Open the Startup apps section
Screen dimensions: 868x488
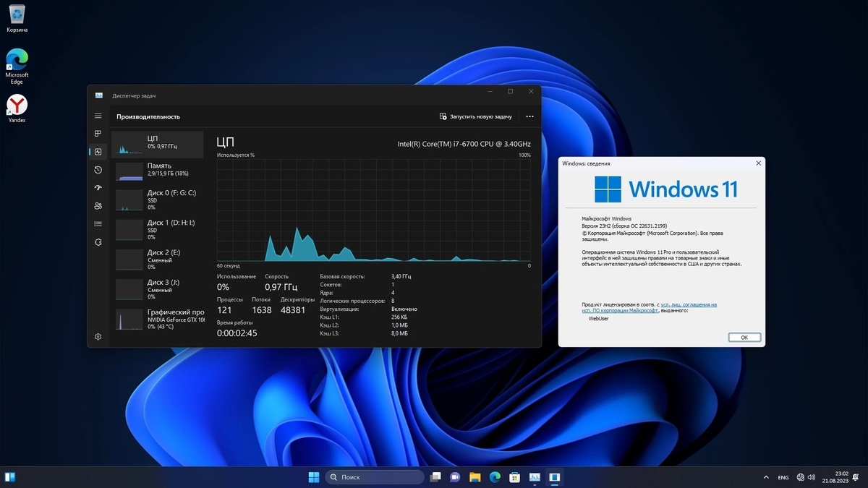point(98,188)
